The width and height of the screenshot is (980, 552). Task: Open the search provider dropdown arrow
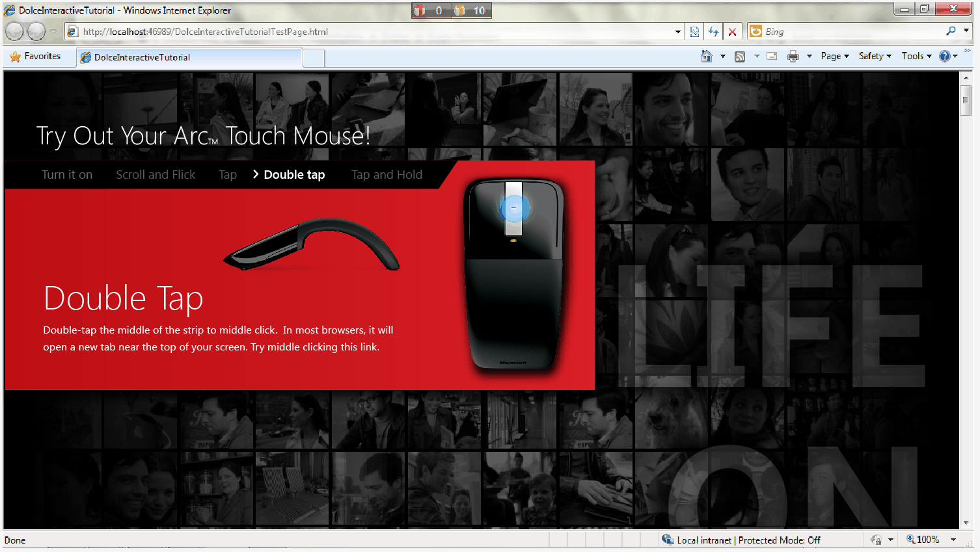point(966,31)
